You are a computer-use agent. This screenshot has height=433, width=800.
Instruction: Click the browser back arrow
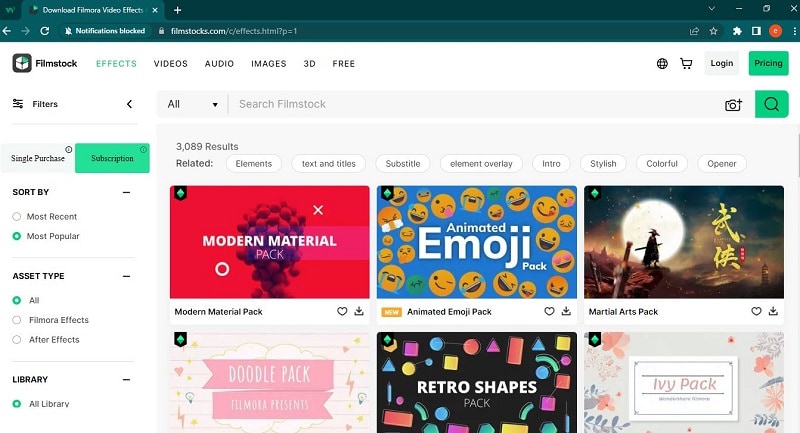tap(7, 31)
